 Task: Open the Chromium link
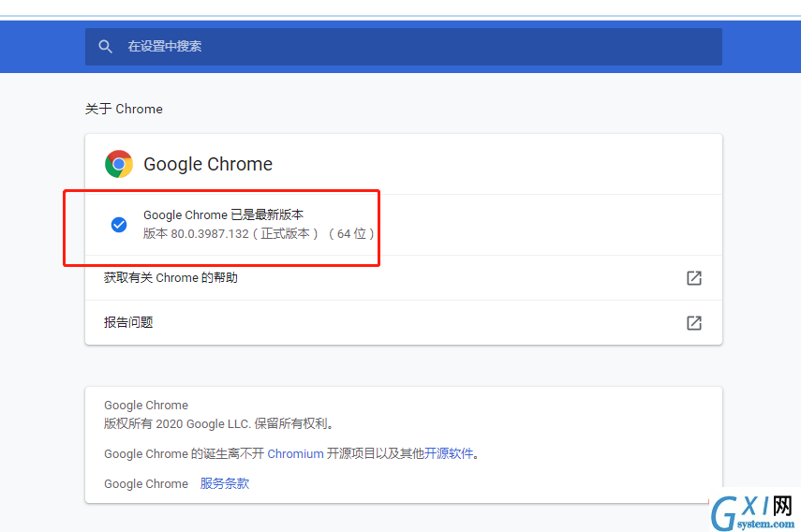click(x=295, y=454)
